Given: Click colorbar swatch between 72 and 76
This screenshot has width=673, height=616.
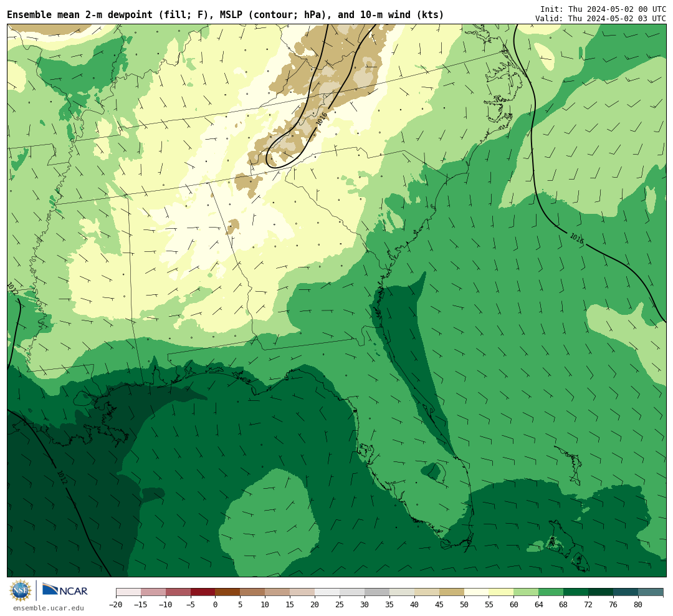Looking at the screenshot, I should (601, 592).
